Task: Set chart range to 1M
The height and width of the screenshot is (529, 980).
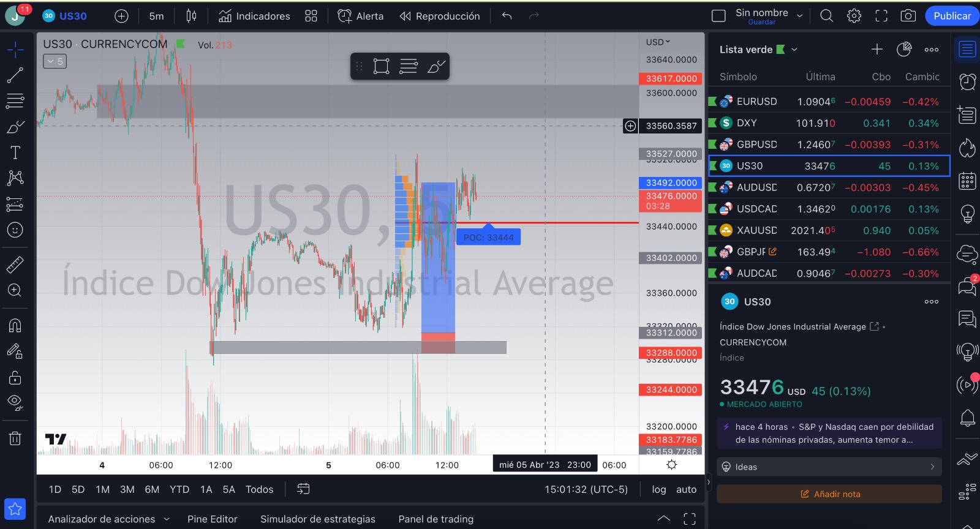Action: [x=102, y=489]
